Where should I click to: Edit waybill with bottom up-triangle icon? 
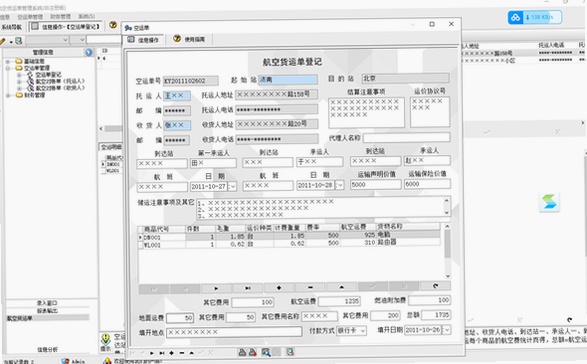click(191, 353)
